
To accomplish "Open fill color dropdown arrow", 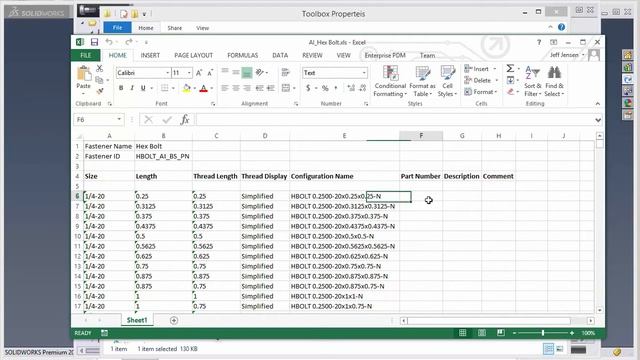I will [x=194, y=88].
